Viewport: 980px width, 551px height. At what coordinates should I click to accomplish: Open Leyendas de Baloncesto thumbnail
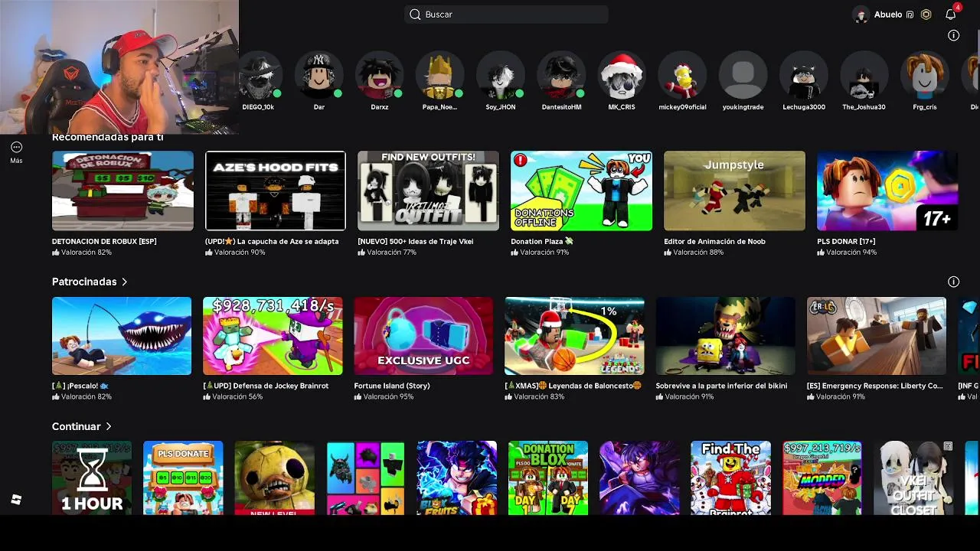coord(574,336)
